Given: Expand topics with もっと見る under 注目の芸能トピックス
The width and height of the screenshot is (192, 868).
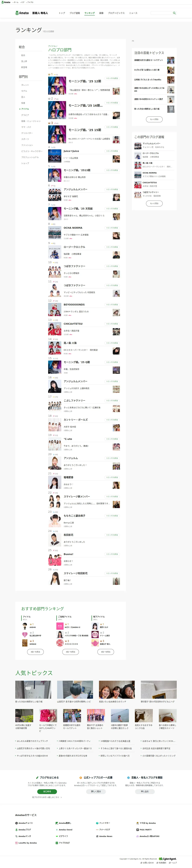Looking at the screenshot, I should [x=154, y=119].
